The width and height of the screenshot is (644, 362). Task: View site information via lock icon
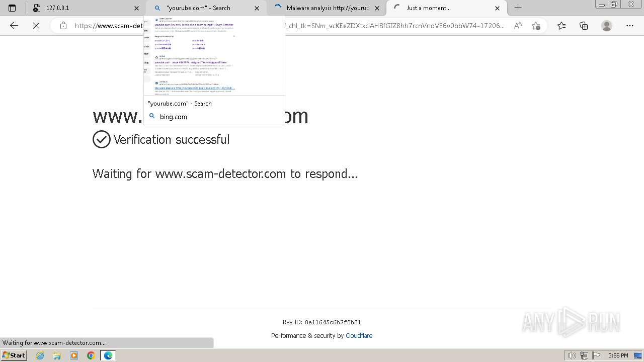pos(63,26)
